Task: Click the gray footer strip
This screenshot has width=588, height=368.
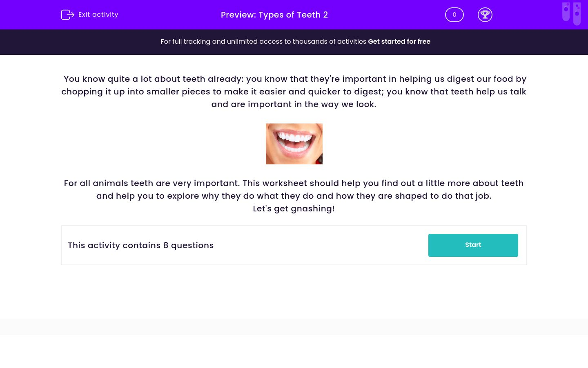Action: 294,327
